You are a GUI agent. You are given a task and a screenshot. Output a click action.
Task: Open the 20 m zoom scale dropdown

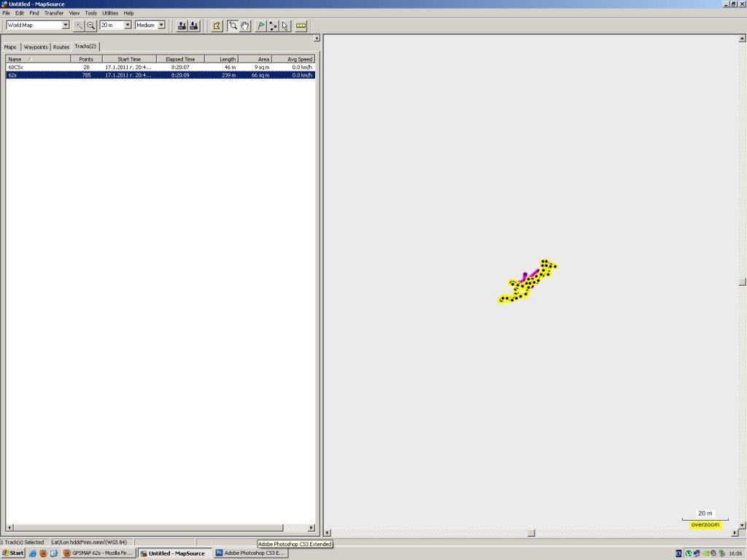(x=128, y=25)
